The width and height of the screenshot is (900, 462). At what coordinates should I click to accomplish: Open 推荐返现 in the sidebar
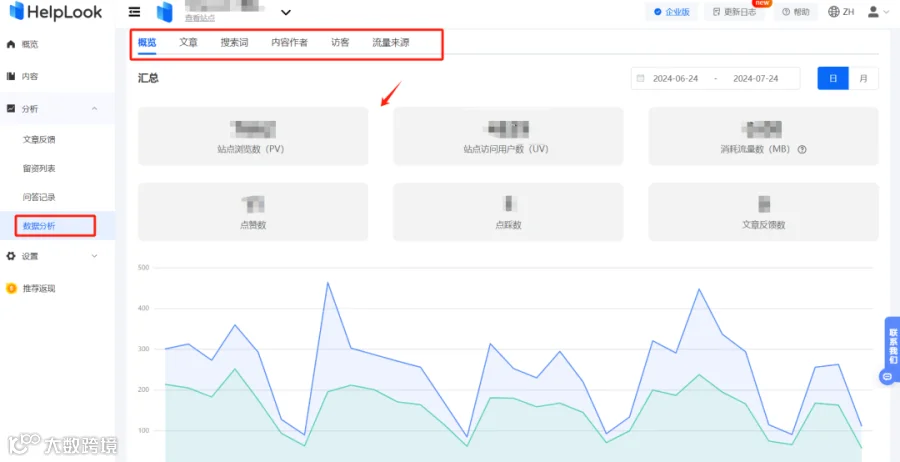(x=39, y=289)
